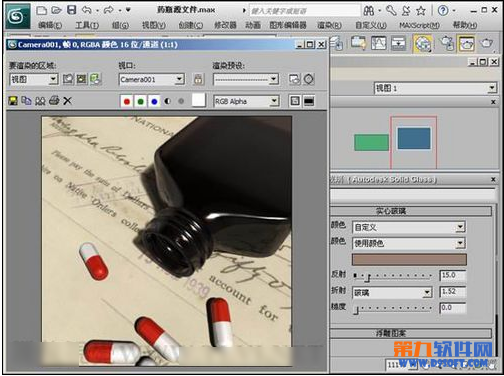This screenshot has height=376, width=504.
Task: Toggle the UI overlay button in the frame window
Action: click(x=295, y=101)
